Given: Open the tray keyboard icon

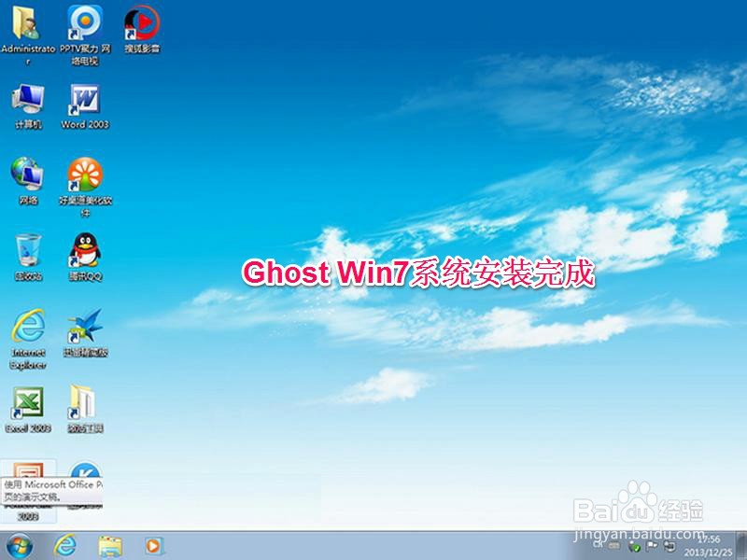Looking at the screenshot, I should tap(614, 546).
